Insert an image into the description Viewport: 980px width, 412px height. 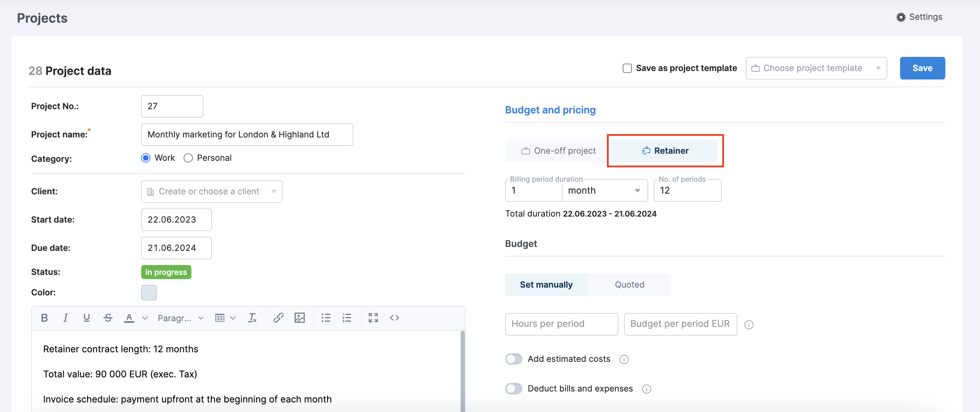[x=300, y=318]
